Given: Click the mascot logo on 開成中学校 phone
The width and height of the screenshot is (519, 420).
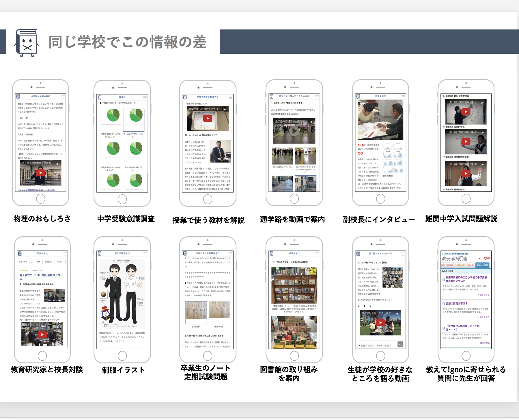Looking at the screenshot, I should (20, 254).
